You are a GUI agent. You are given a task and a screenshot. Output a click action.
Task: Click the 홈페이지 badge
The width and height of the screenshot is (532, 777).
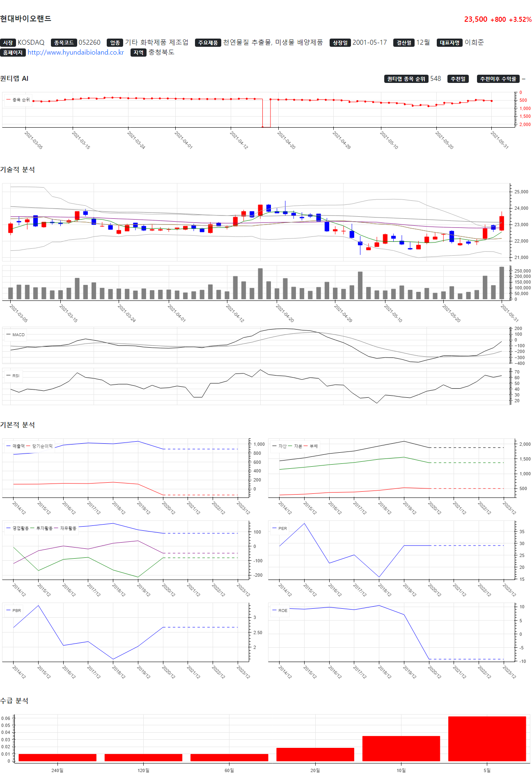click(x=13, y=53)
